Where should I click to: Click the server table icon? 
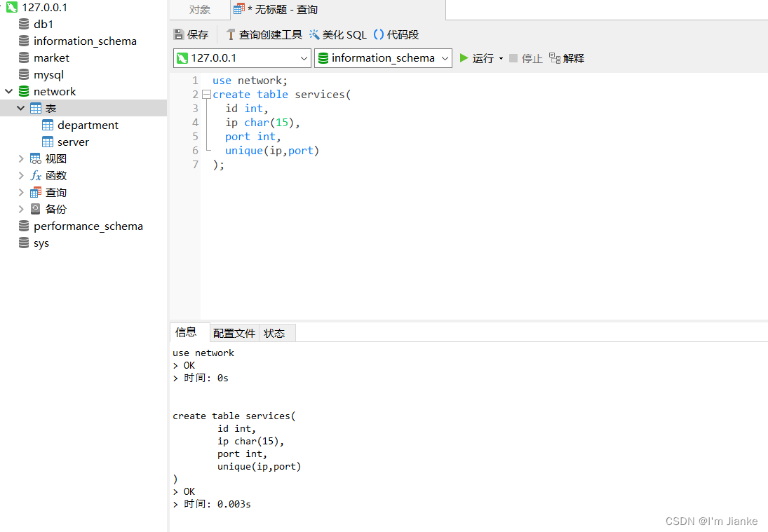tap(48, 142)
